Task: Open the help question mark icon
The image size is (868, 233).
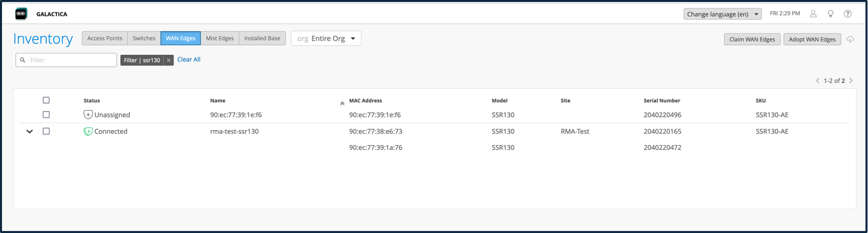Action: pos(847,14)
